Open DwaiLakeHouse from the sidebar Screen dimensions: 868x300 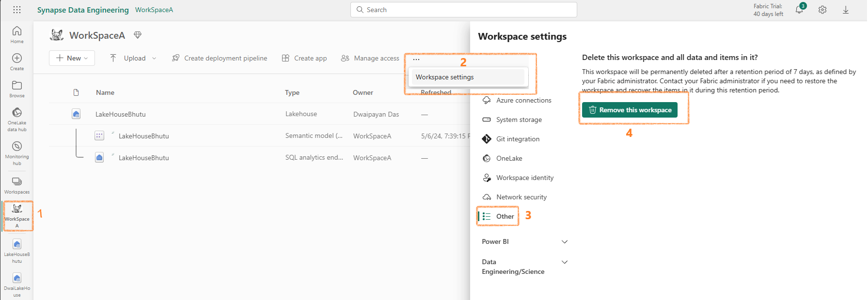click(17, 285)
